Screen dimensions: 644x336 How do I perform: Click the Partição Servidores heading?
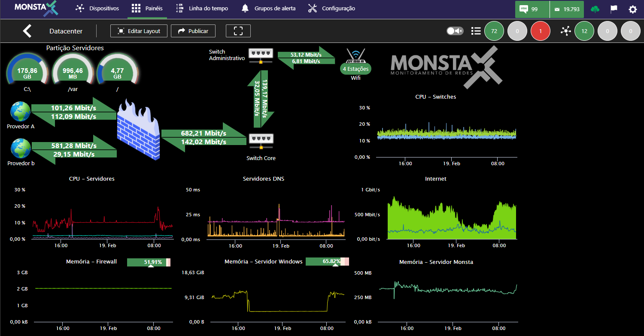pyautogui.click(x=75, y=48)
